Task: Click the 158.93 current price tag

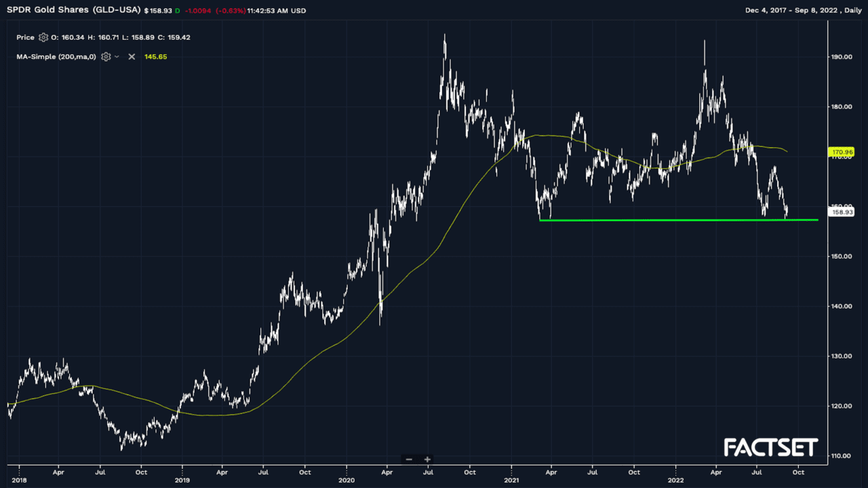Action: [841, 212]
